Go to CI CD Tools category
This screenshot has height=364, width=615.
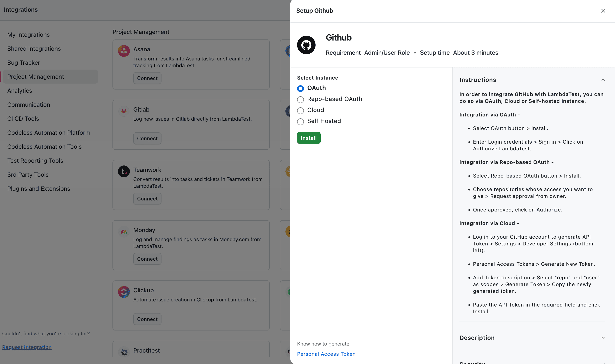[23, 119]
